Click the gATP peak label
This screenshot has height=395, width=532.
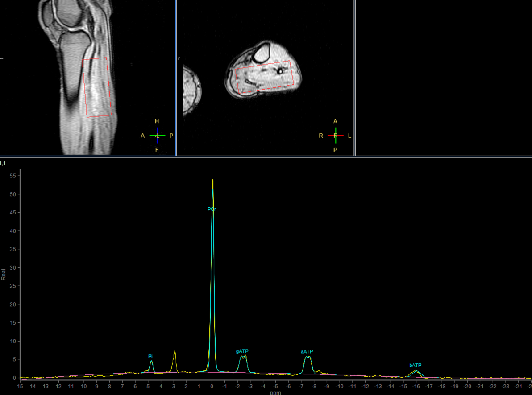pos(242,351)
